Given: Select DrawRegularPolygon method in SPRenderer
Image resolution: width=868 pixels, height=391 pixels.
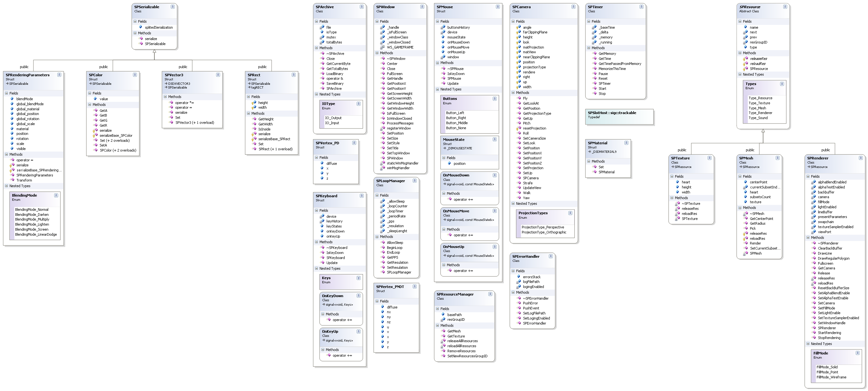Looking at the screenshot, I should pos(833,259).
